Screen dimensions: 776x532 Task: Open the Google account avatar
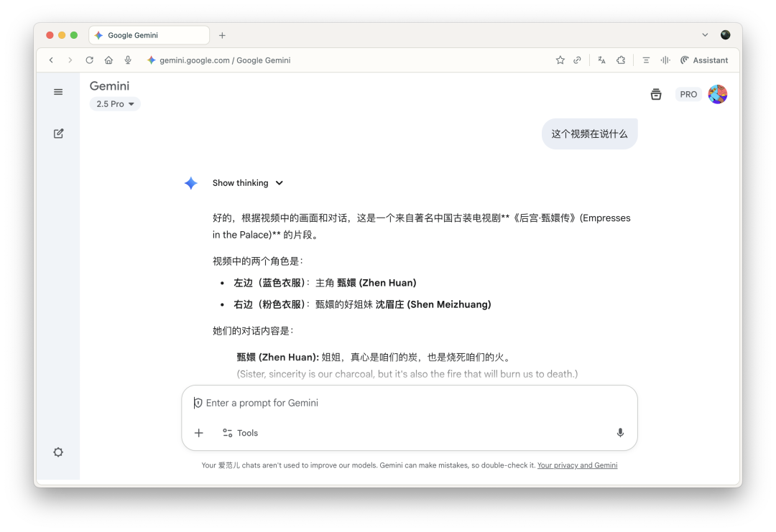pos(717,94)
